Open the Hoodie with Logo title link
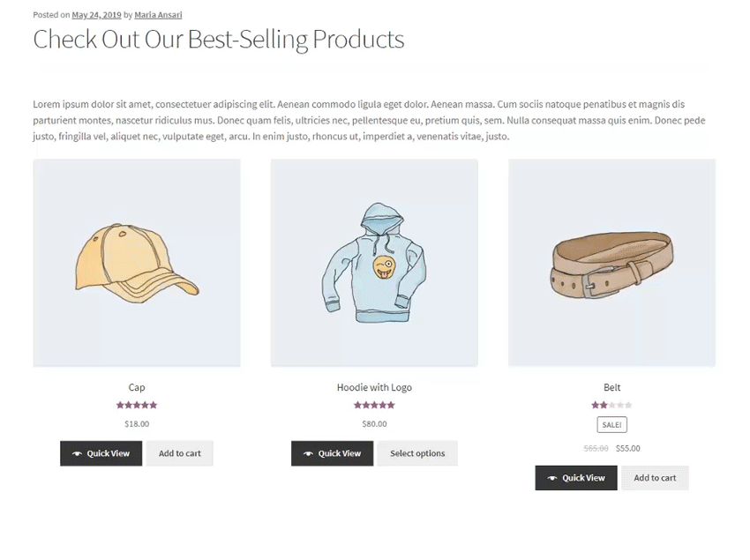The image size is (750, 560). coord(374,388)
